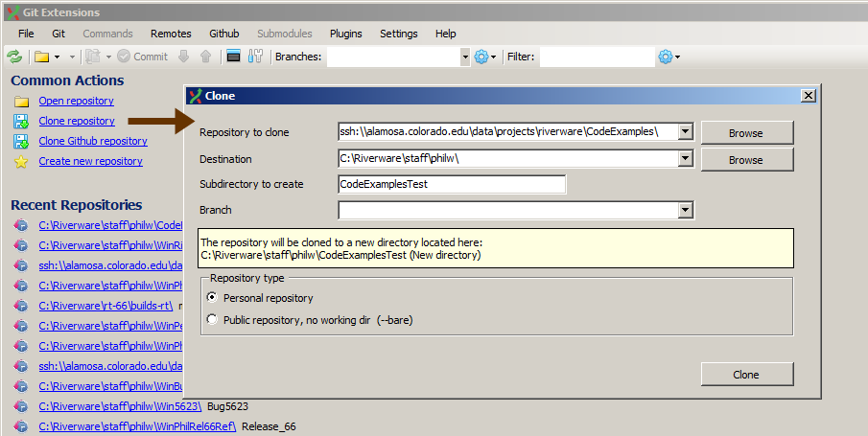Close the Clone dialog with the X button

[x=809, y=96]
